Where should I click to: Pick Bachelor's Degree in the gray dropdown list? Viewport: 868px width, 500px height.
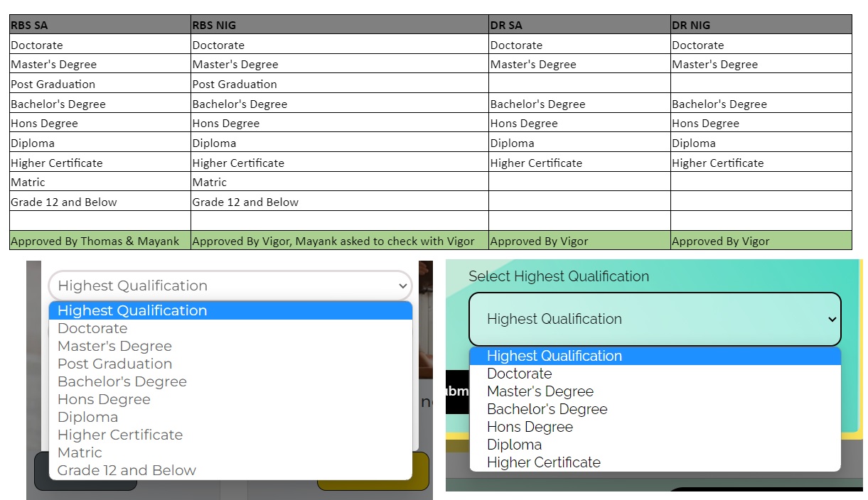pyautogui.click(x=122, y=381)
